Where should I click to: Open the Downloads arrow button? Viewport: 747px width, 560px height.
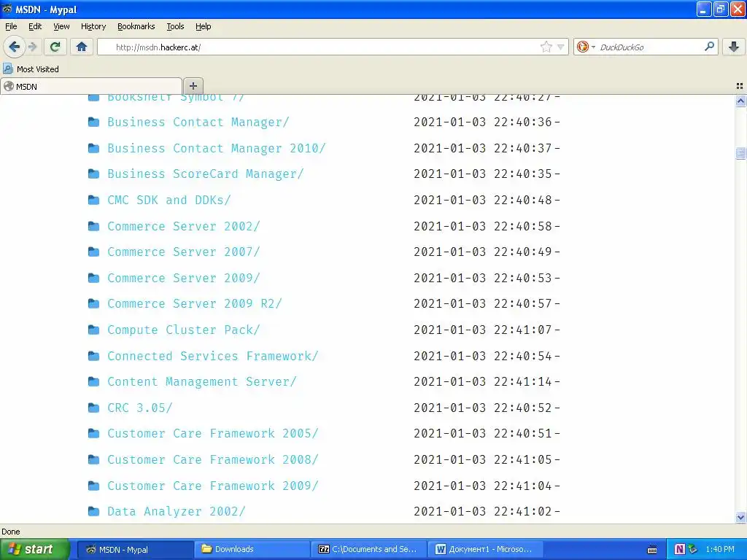[734, 47]
